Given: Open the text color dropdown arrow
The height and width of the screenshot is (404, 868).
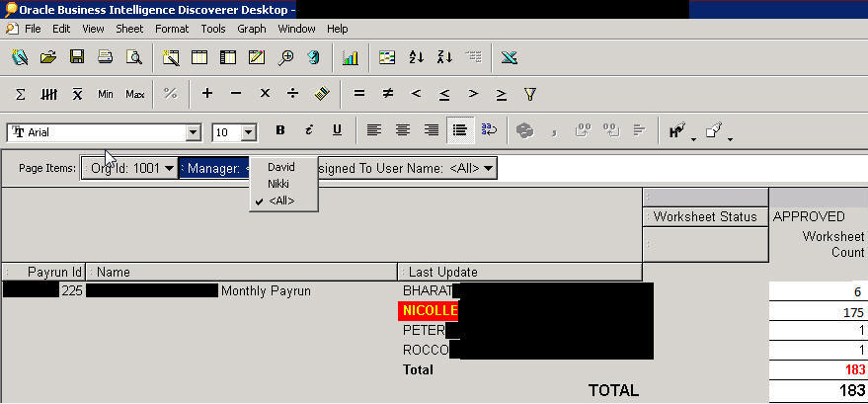Looking at the screenshot, I should [694, 139].
